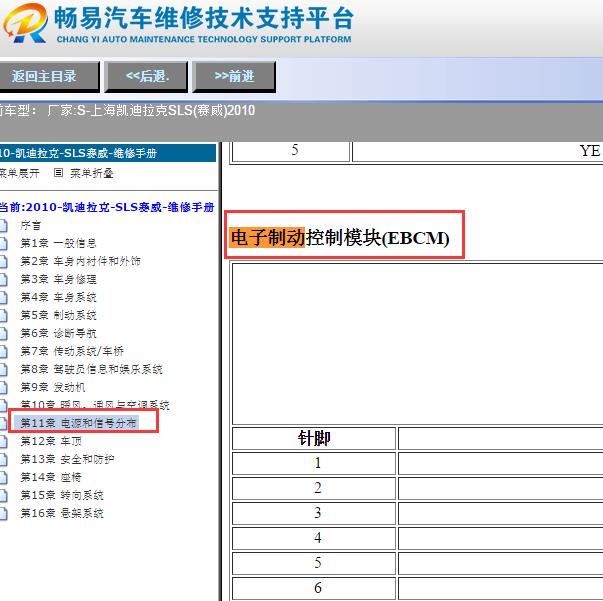Open 第7章 传动系统/车桥
This screenshot has width=603, height=601.
72,351
